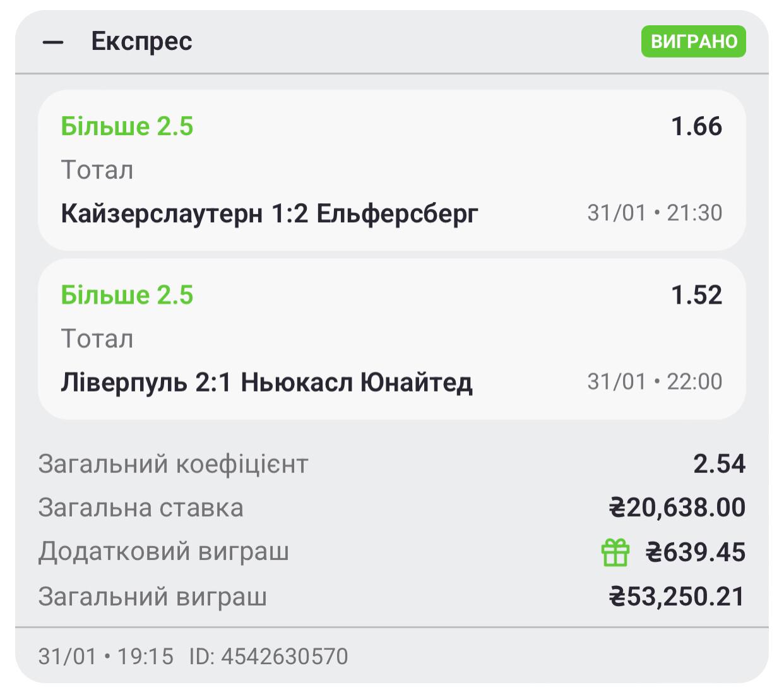Select the second Більше 2.5 selection

click(127, 295)
